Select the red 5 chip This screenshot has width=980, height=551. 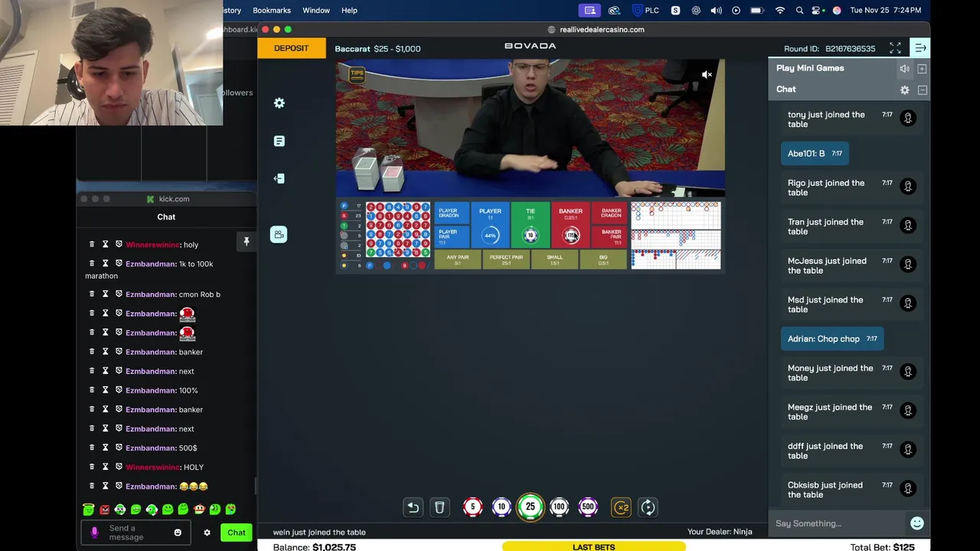(x=472, y=507)
